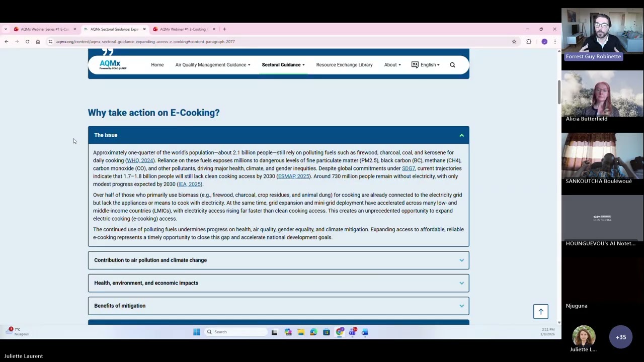Select Forrest Guy Robinette video tile

pyautogui.click(x=602, y=34)
